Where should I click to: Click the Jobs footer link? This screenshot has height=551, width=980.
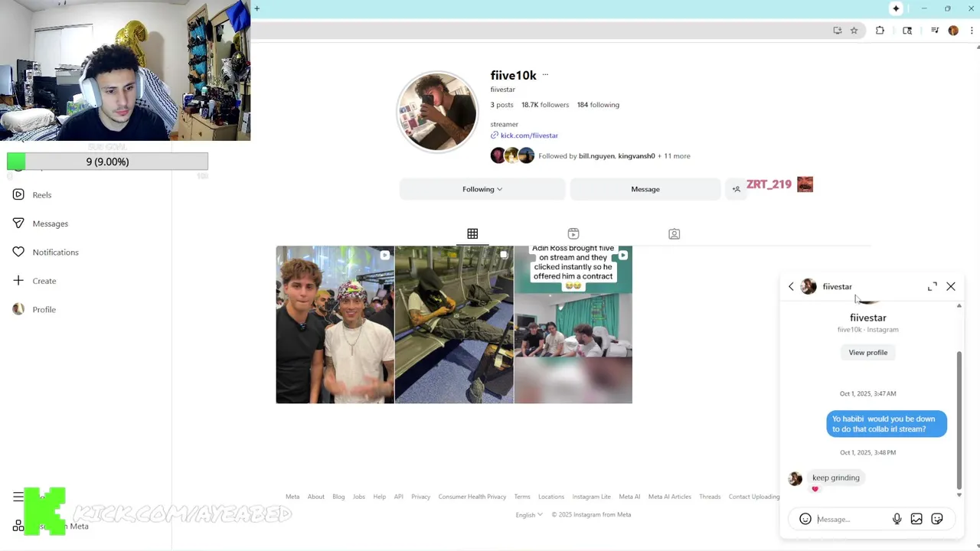359,497
